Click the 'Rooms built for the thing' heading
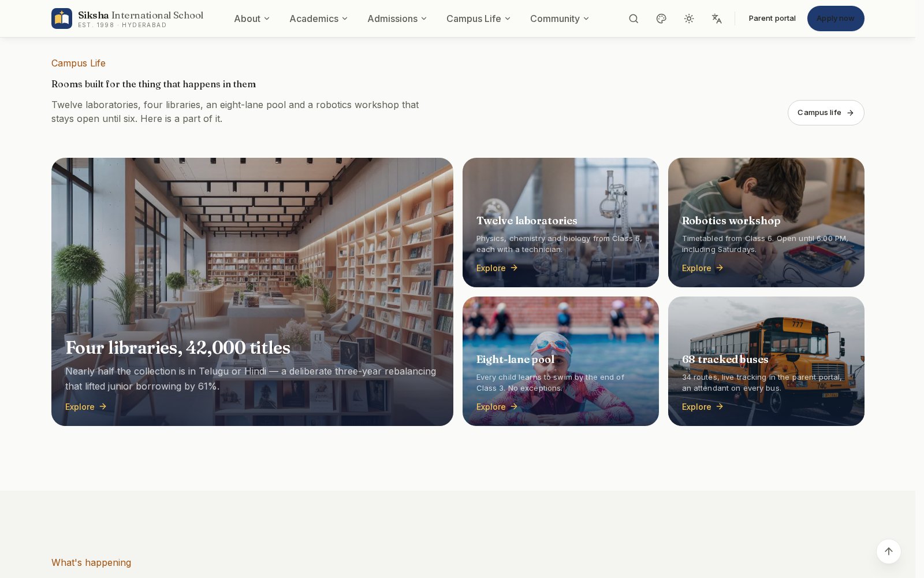This screenshot has width=924, height=578. (x=154, y=84)
